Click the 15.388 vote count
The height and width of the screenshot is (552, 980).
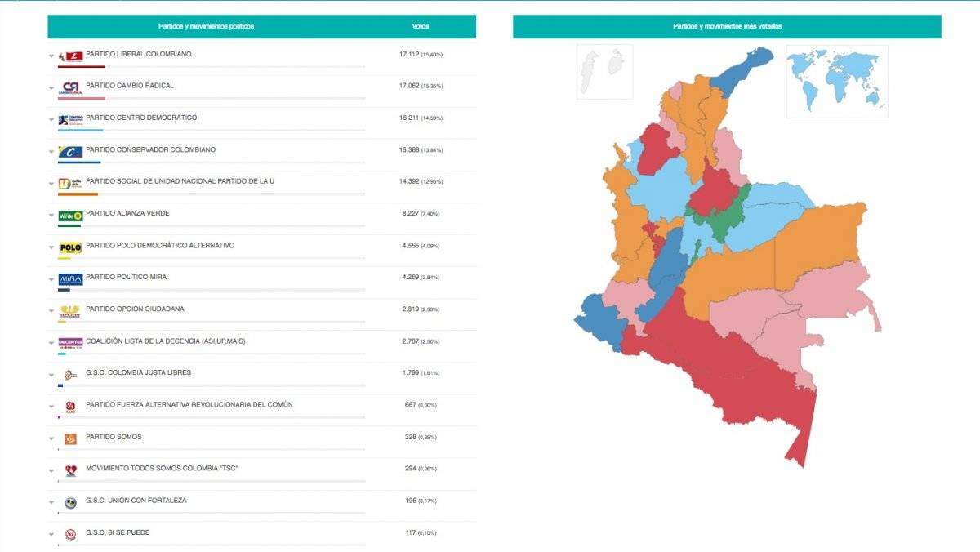point(409,149)
